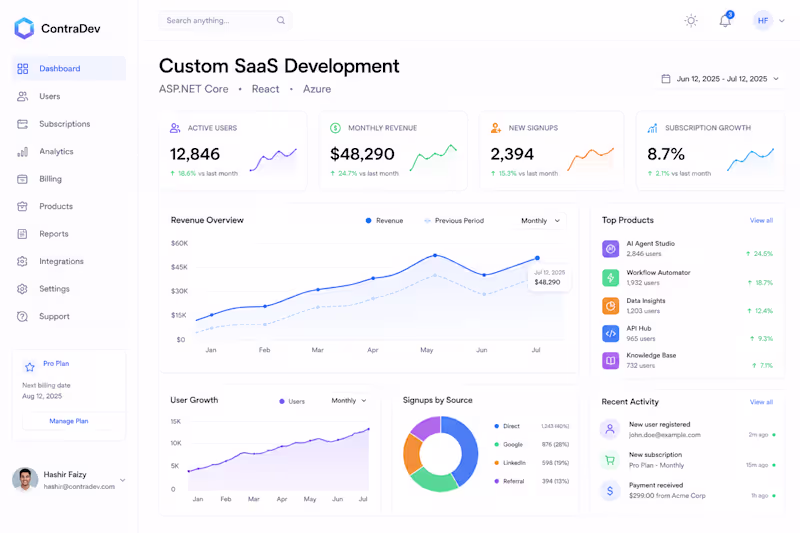Viewport: 800px width, 533px height.
Task: Open Revenue Overview Monthly dropdown
Action: coord(540,220)
